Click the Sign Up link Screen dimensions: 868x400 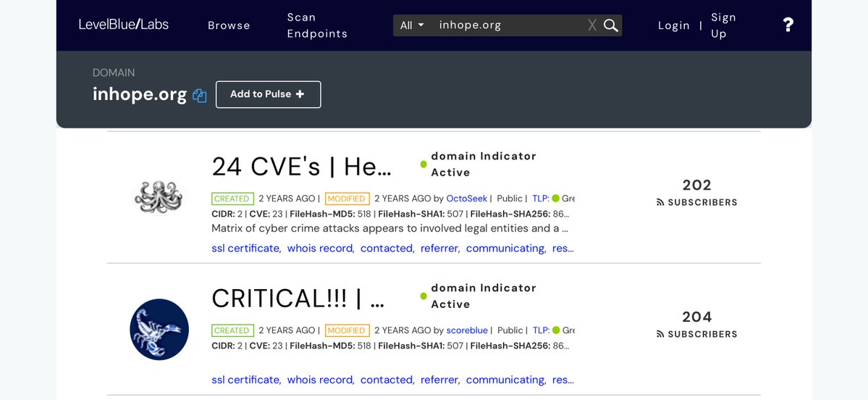723,25
